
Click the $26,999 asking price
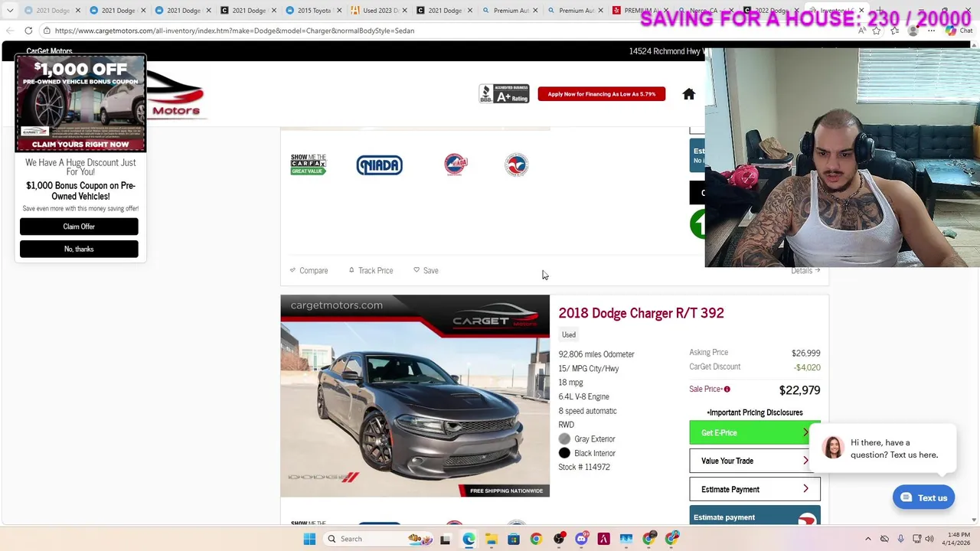tap(805, 354)
